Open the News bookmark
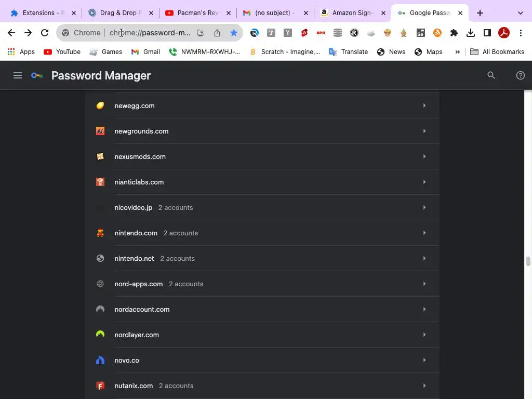This screenshot has width=532, height=399. 391,51
